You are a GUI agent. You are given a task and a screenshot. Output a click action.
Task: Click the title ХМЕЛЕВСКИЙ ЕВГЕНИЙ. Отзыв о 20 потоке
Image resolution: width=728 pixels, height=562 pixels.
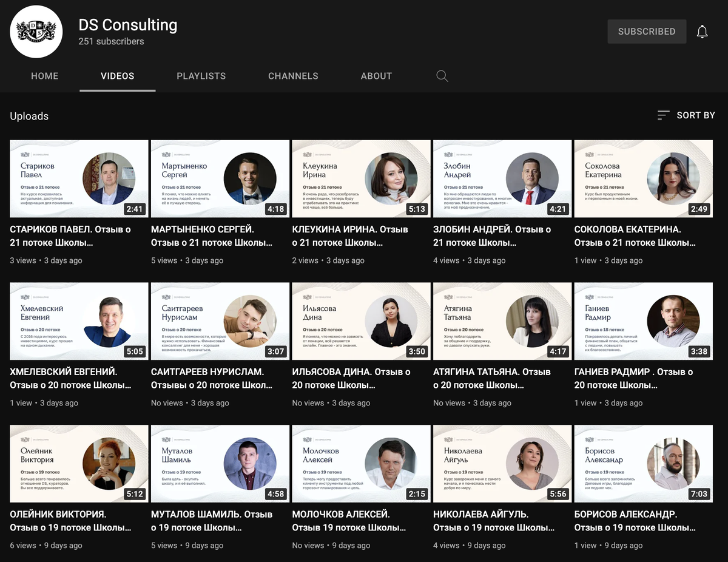pyautogui.click(x=70, y=378)
